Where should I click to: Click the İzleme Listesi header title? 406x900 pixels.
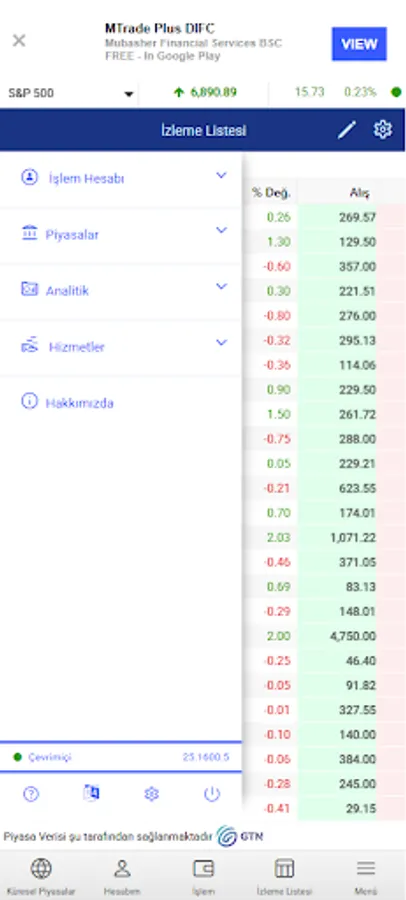[203, 131]
